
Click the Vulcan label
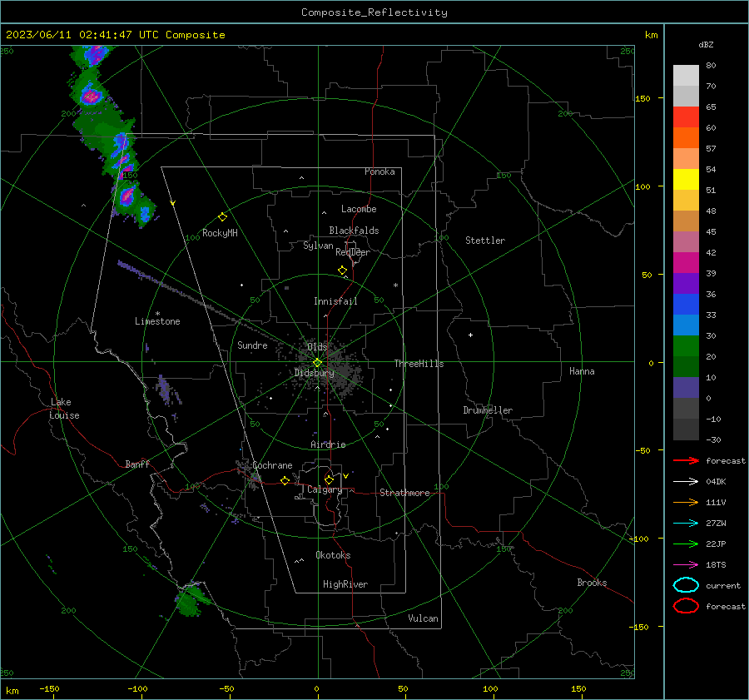click(423, 618)
